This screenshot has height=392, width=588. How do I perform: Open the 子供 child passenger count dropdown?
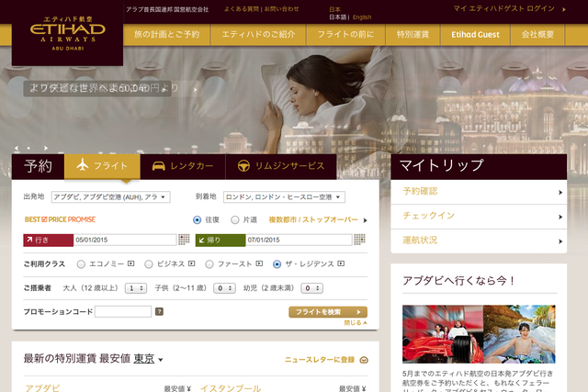[x=224, y=288]
